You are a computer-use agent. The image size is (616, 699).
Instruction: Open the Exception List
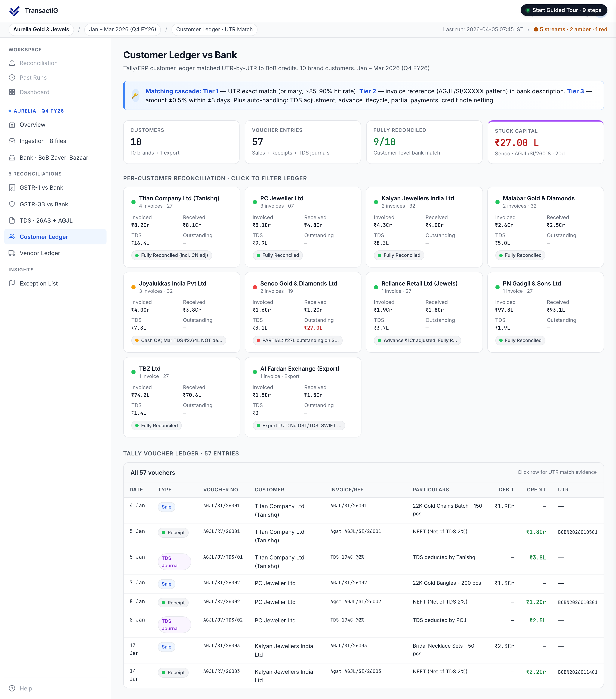55,283
